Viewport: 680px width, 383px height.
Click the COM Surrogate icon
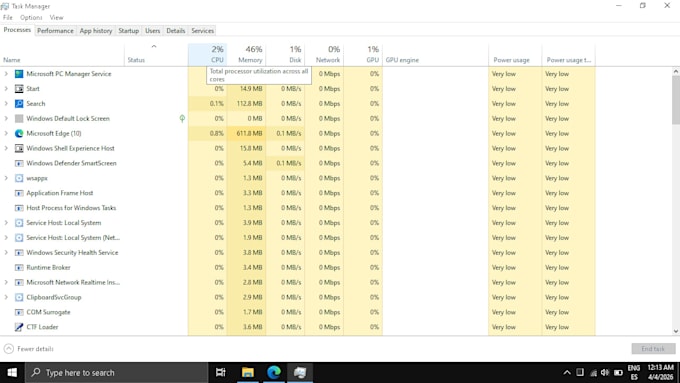click(19, 312)
